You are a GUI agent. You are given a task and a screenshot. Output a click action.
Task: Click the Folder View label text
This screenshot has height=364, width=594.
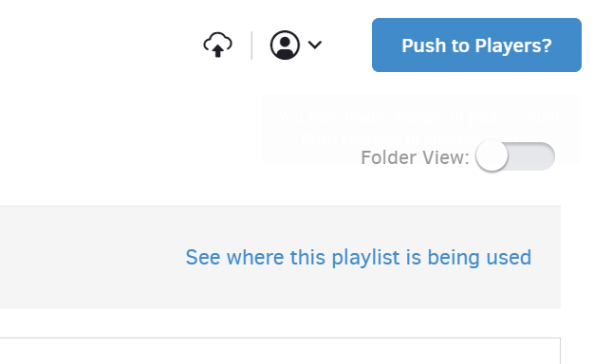pyautogui.click(x=416, y=157)
